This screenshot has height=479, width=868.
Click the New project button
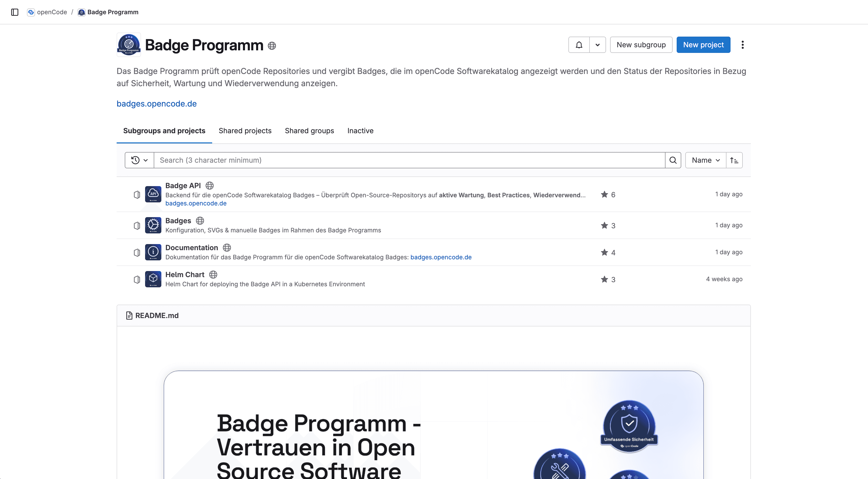703,45
